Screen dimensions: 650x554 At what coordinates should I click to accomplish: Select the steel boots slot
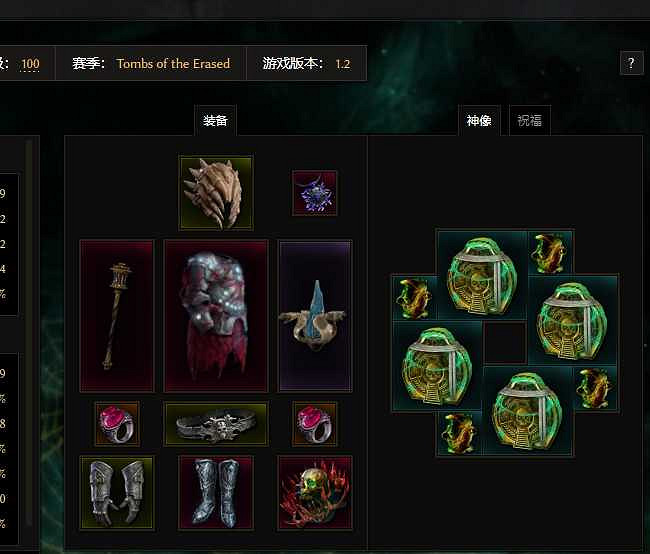point(216,493)
